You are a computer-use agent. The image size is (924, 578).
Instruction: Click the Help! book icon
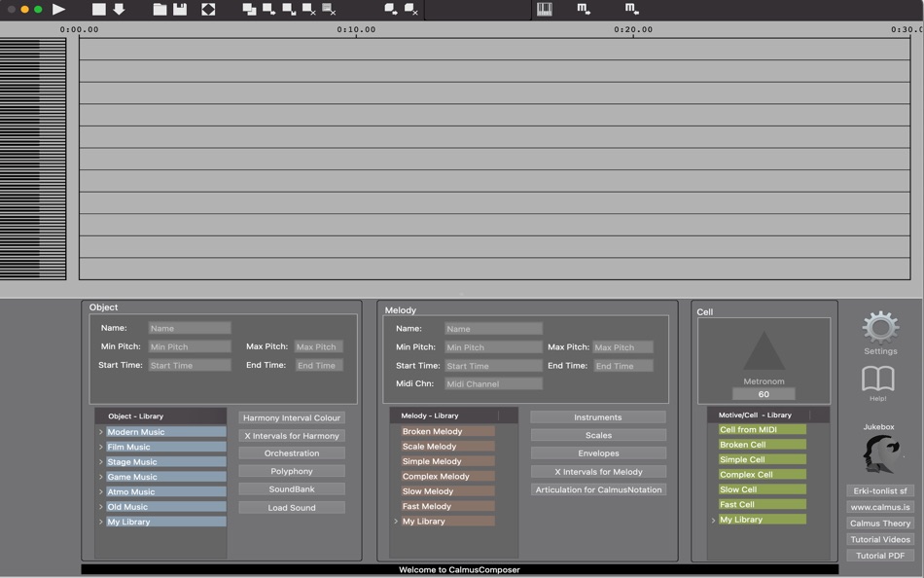878,380
